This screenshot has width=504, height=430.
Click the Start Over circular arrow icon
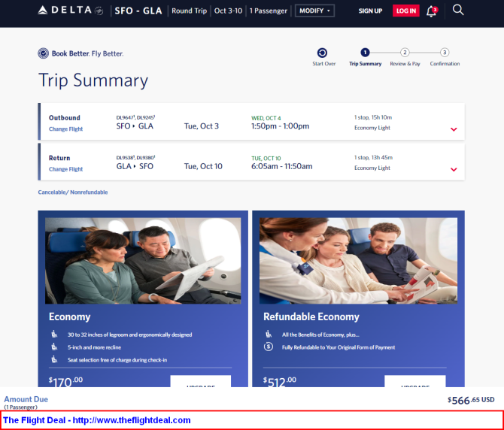point(322,53)
